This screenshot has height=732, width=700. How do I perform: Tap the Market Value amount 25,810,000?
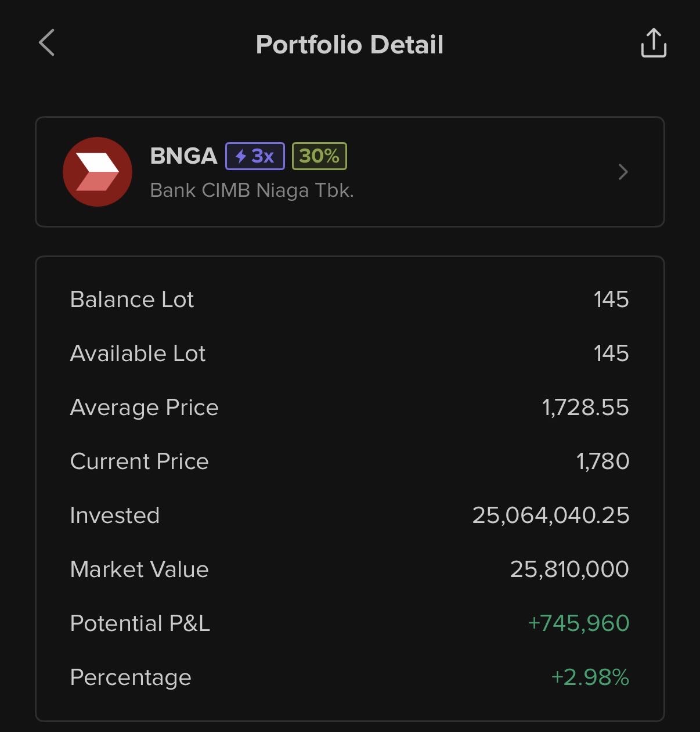click(x=569, y=569)
